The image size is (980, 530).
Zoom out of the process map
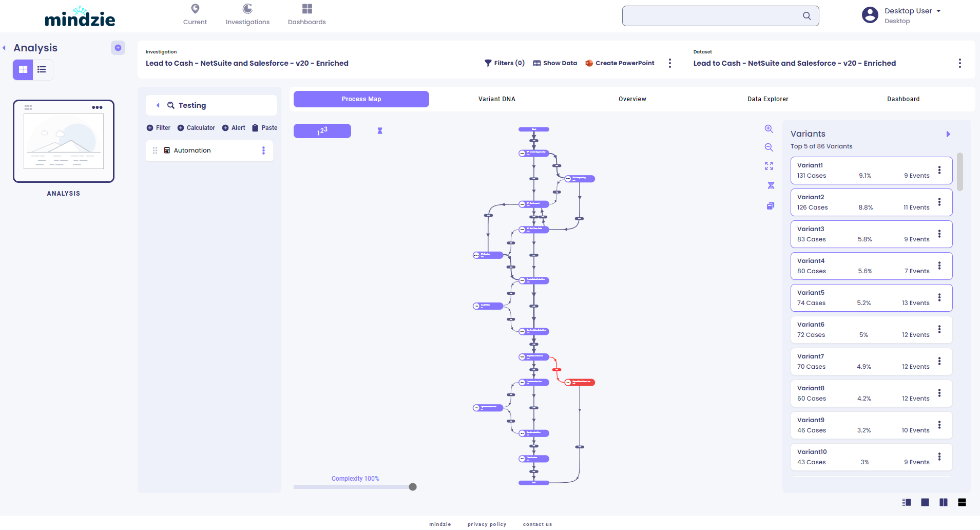click(x=768, y=147)
